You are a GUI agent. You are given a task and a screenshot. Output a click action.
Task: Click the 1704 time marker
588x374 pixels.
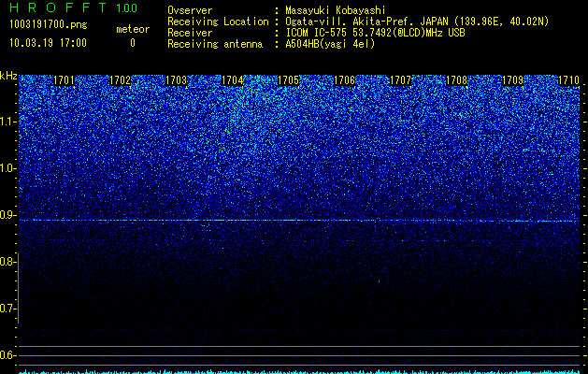(x=233, y=80)
